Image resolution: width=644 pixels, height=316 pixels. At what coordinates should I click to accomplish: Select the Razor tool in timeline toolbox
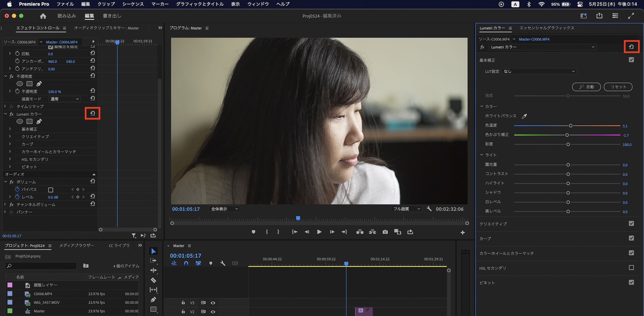click(x=153, y=280)
